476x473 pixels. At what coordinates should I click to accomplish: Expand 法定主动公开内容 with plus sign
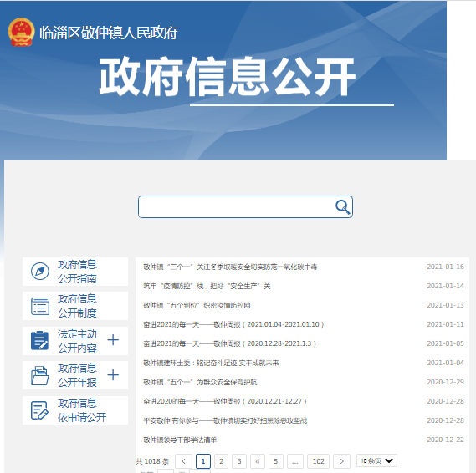[113, 340]
